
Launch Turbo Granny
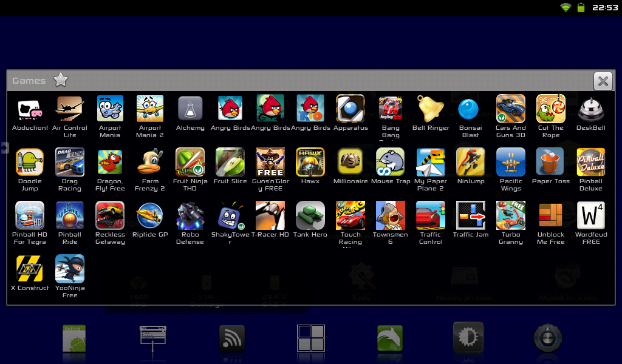coord(510,215)
